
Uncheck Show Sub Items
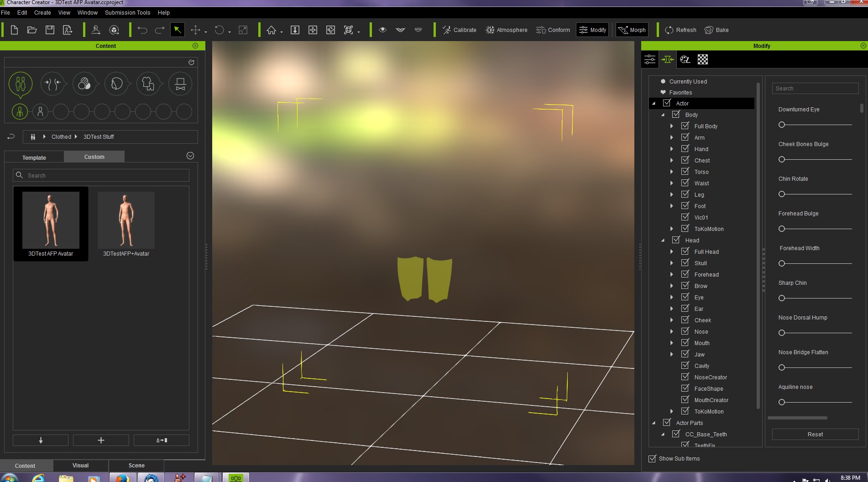coord(652,459)
